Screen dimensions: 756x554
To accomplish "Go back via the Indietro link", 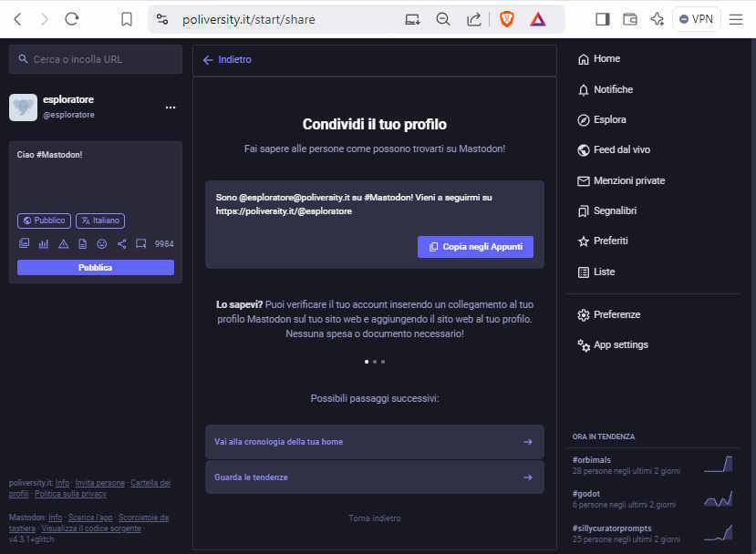I will [x=227, y=59].
